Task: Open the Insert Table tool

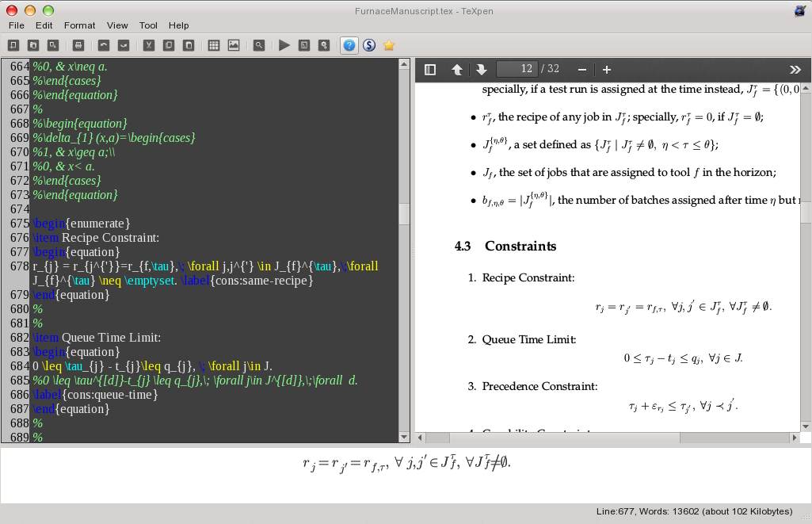Action: 213,45
